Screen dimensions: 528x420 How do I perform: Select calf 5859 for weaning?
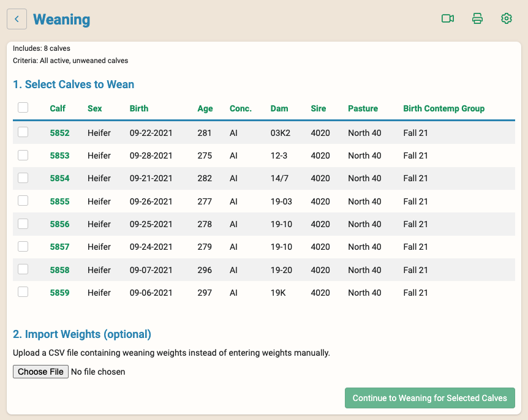[23, 292]
